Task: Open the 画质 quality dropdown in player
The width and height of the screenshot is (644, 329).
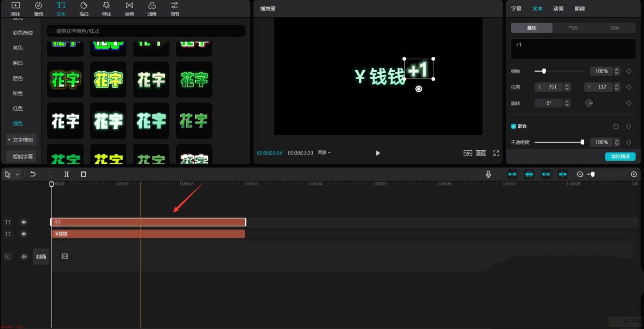Action: tap(324, 153)
